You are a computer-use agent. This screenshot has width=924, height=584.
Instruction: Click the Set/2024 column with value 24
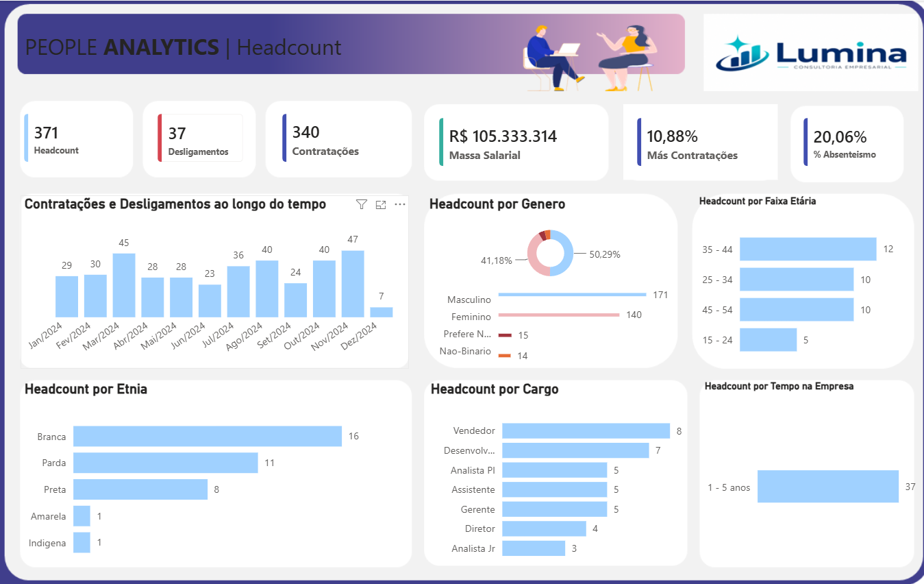point(295,300)
